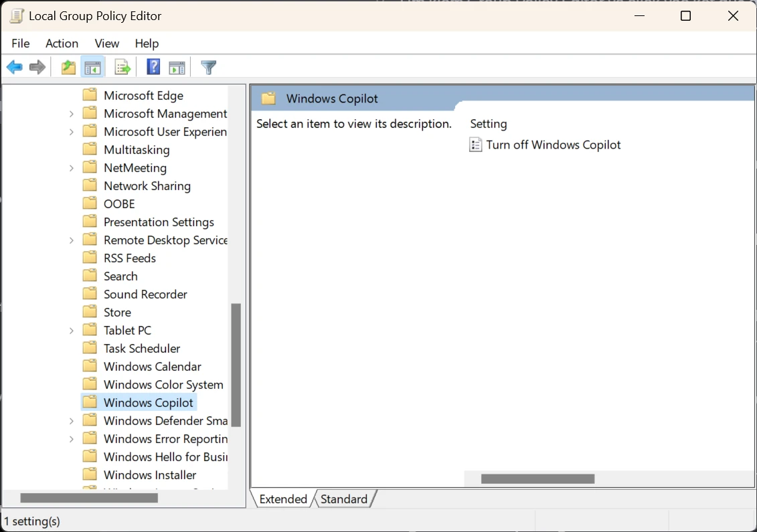Image resolution: width=757 pixels, height=532 pixels.
Task: Click the Setting column header
Action: [x=489, y=124]
